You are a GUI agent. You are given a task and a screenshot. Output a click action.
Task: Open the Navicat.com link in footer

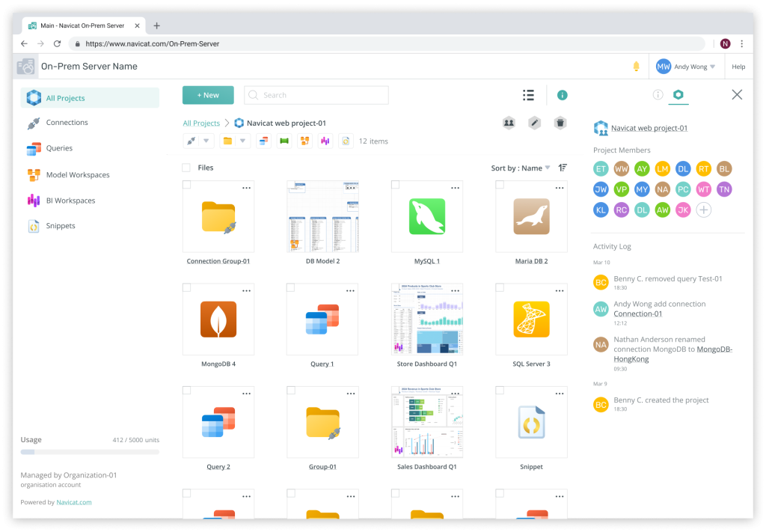74,502
